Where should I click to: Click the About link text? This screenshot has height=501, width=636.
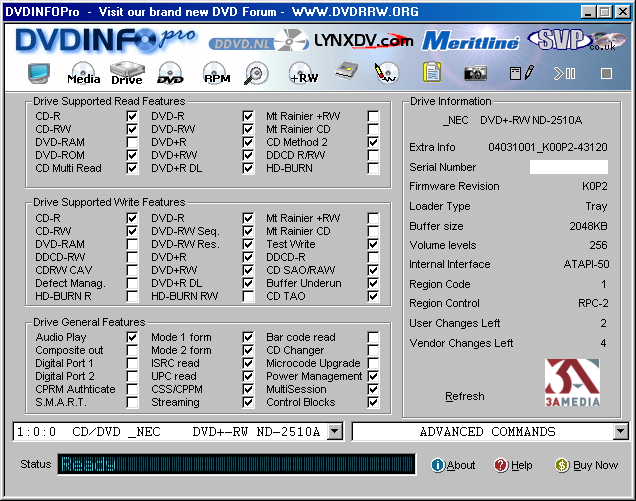[461, 465]
